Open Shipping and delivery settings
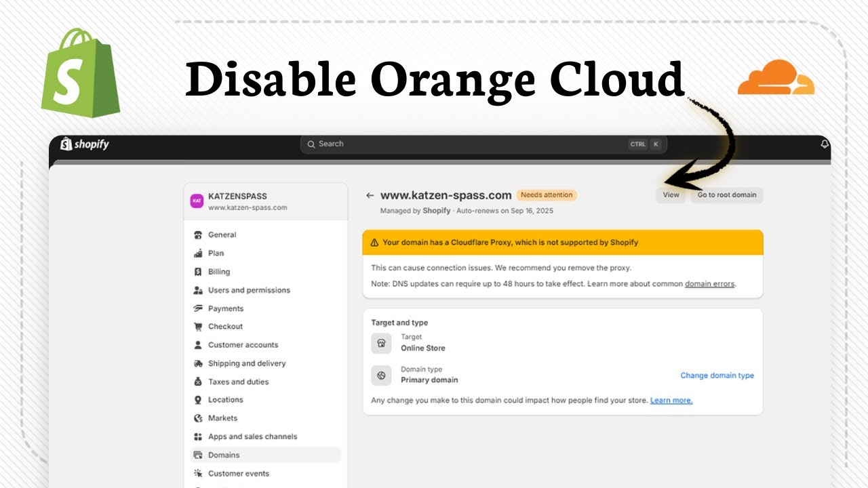 tap(266, 363)
